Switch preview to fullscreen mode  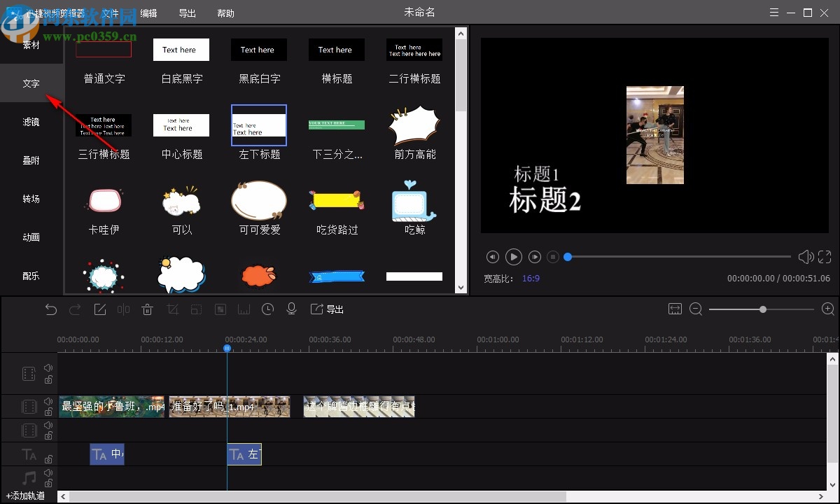point(825,257)
